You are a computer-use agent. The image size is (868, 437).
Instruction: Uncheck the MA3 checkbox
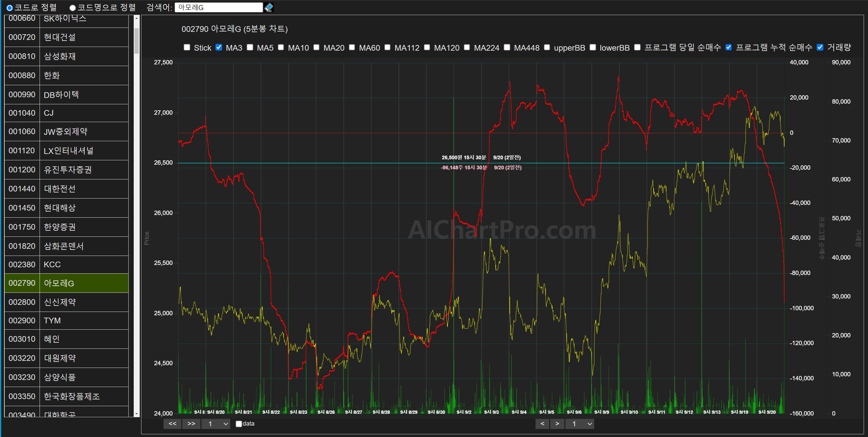click(219, 47)
